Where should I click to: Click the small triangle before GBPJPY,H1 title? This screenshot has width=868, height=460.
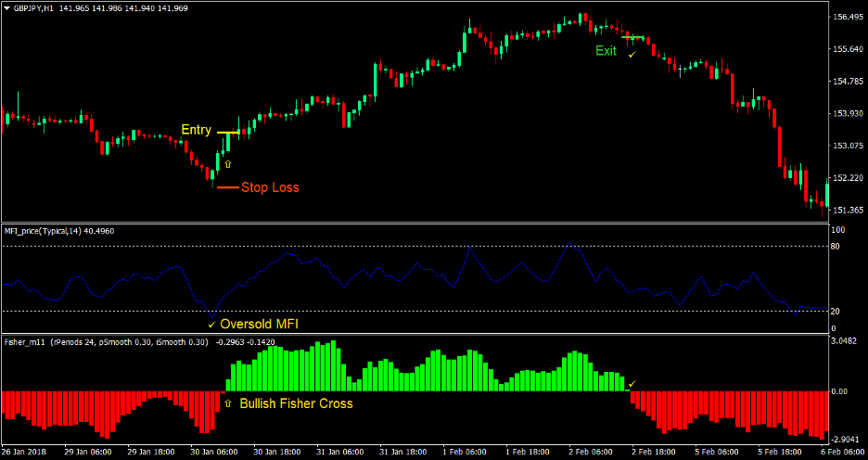pyautogui.click(x=6, y=7)
